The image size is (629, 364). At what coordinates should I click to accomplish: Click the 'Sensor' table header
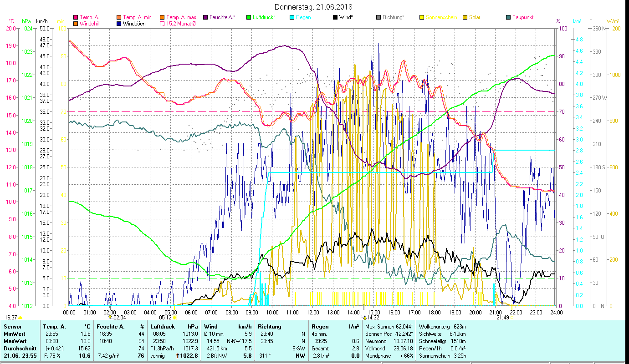point(12,327)
